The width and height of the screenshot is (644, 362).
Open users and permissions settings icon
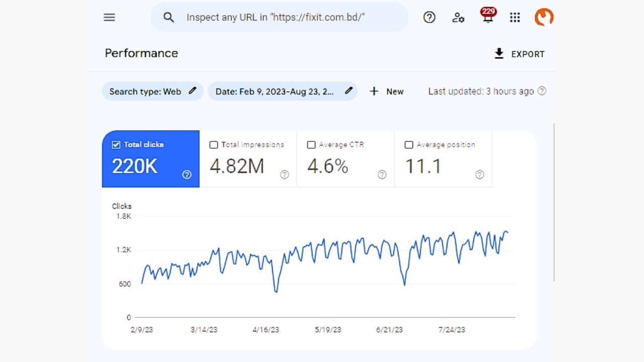[x=458, y=18]
